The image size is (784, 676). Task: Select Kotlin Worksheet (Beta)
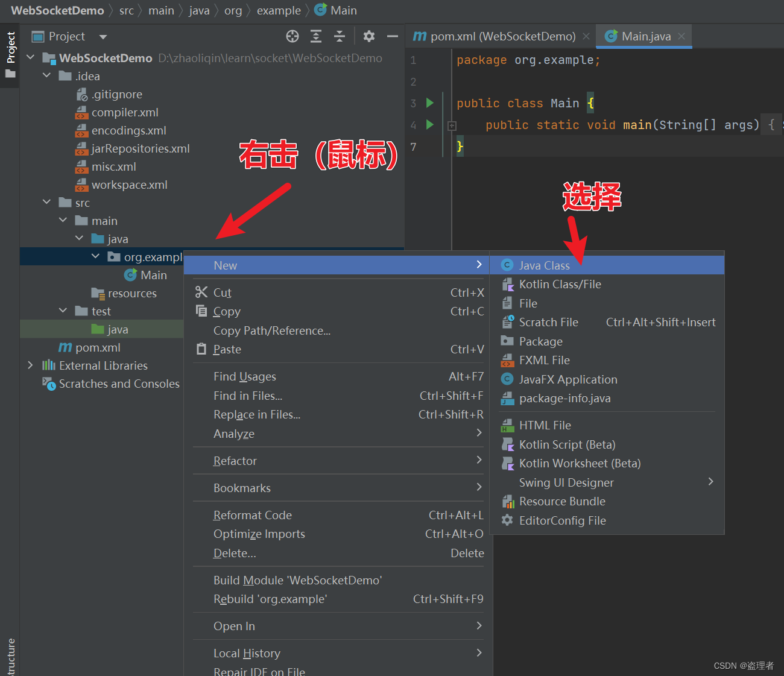click(607, 464)
